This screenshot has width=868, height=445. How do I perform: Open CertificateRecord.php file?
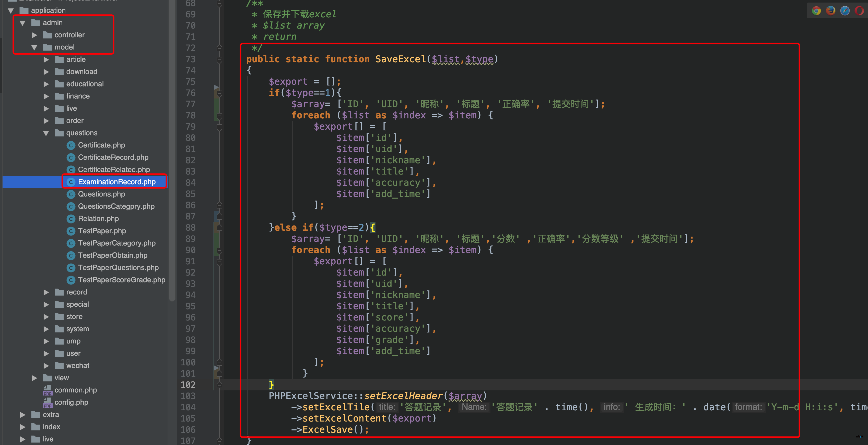(x=113, y=157)
